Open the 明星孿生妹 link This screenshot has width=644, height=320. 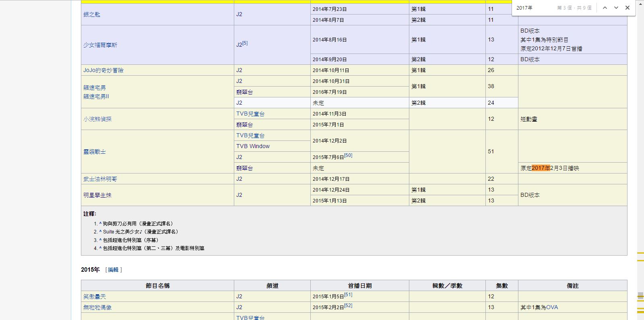(x=97, y=195)
